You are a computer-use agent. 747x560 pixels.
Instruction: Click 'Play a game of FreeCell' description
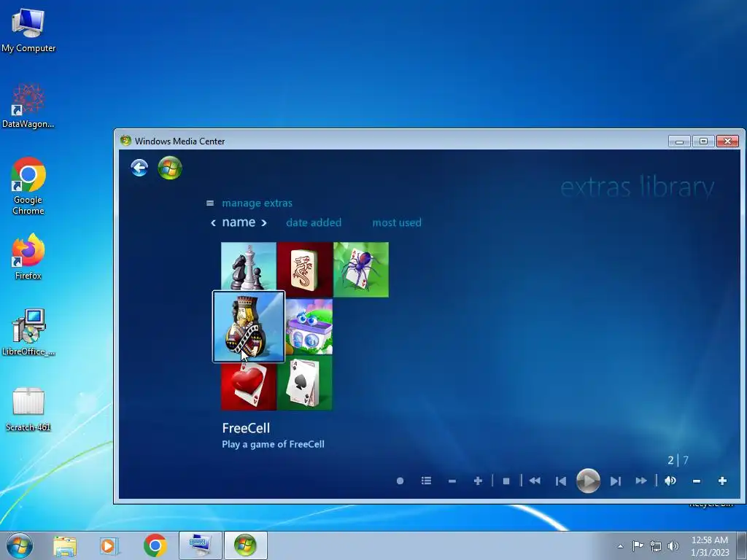pos(273,444)
